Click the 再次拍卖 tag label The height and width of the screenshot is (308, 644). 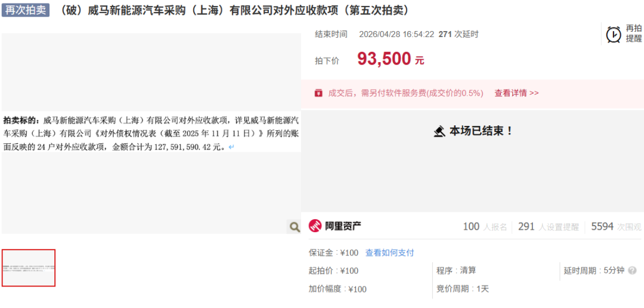26,10
